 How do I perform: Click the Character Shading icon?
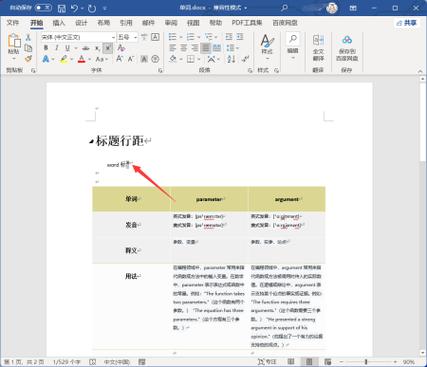point(144,59)
